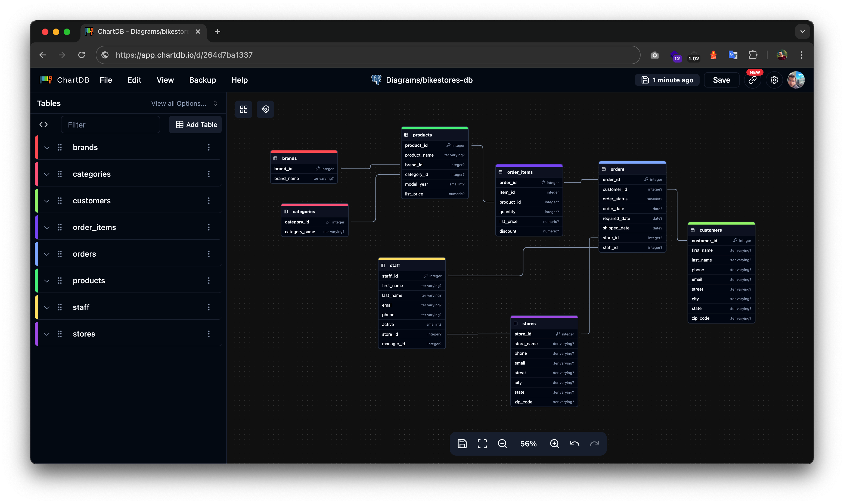The image size is (844, 504).
Task: Expand the order_items table row
Action: pos(47,228)
